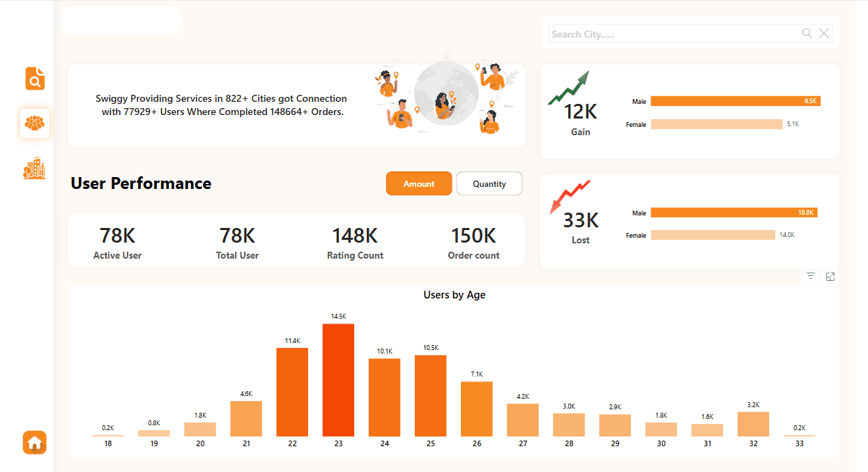Viewport: 868px width, 472px height.
Task: Select the age 22 bar
Action: [292, 392]
